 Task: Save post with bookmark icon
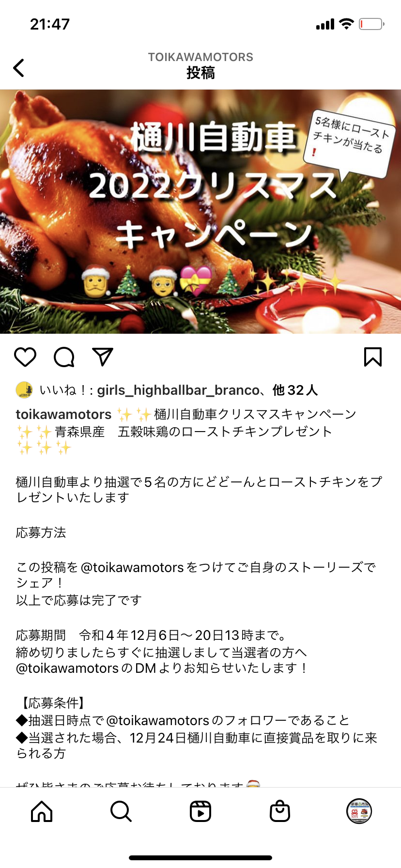click(x=373, y=357)
